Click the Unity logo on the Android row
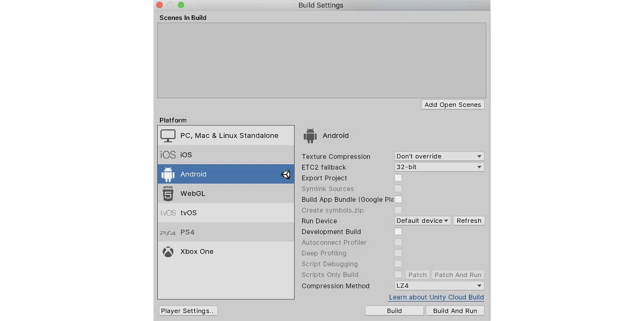644x321 pixels. pyautogui.click(x=286, y=174)
